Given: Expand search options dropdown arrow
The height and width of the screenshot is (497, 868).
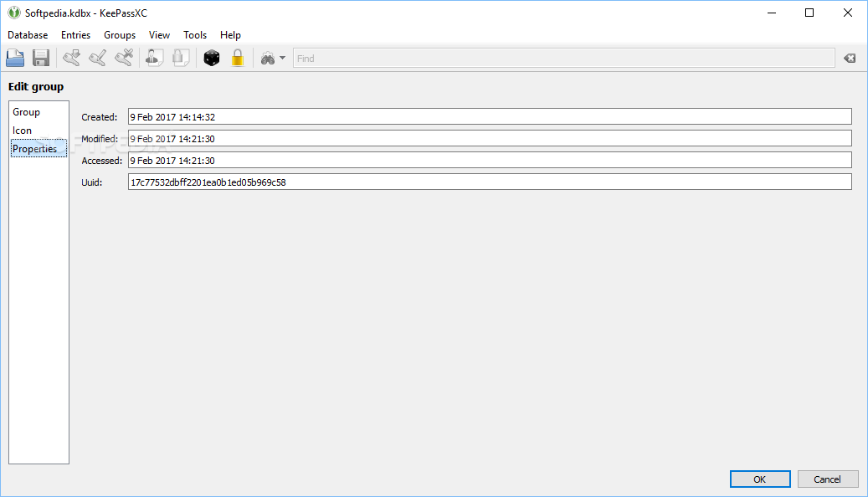Looking at the screenshot, I should (x=282, y=58).
